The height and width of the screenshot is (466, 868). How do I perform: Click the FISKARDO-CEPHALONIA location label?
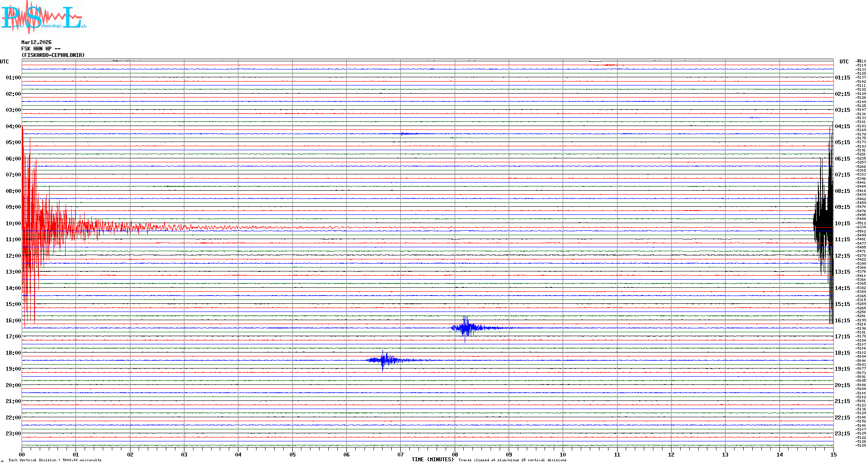53,55
